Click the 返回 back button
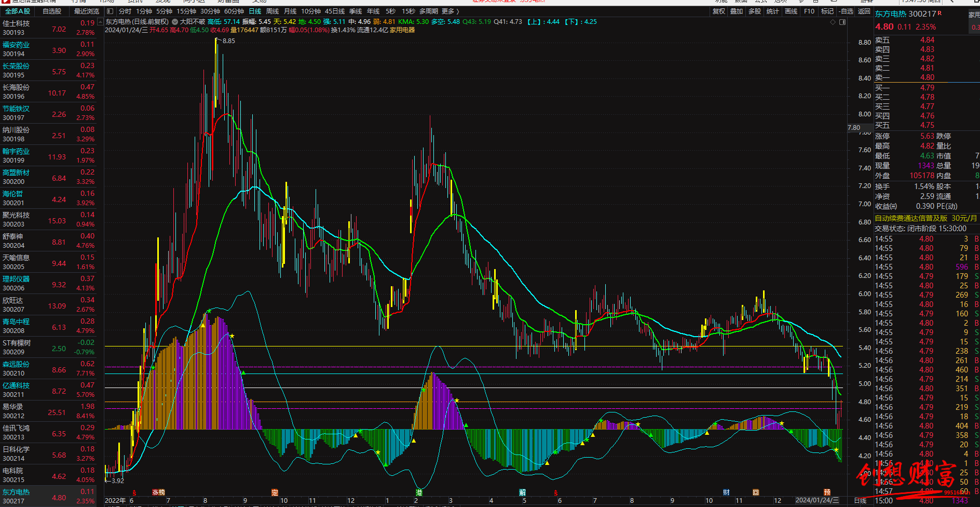The height and width of the screenshot is (507, 980). pos(864,11)
